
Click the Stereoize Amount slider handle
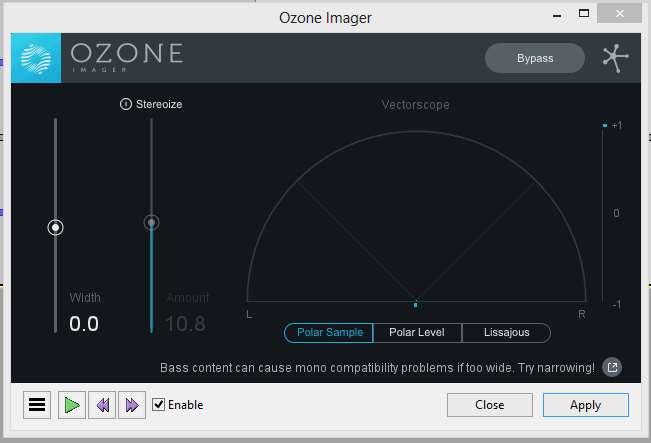[151, 223]
